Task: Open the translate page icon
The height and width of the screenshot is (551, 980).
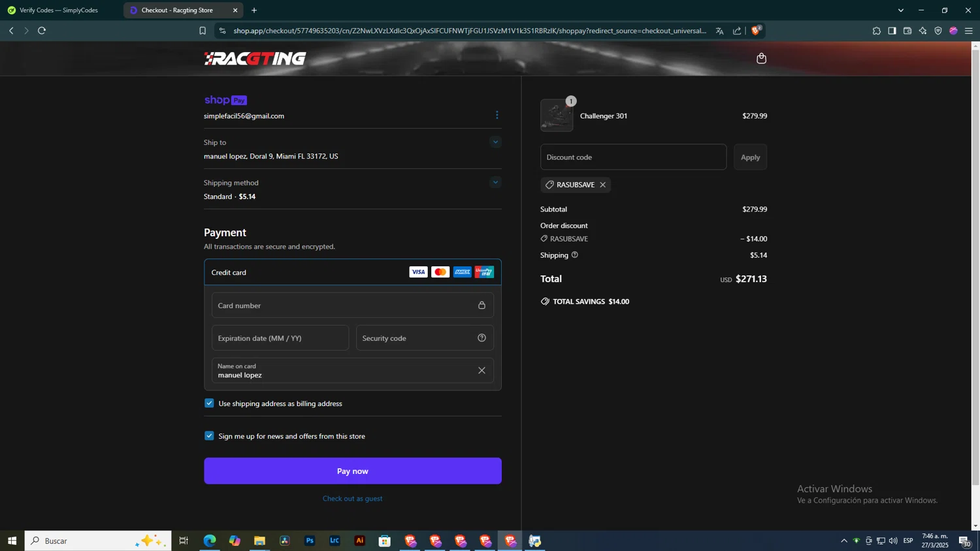Action: click(719, 31)
